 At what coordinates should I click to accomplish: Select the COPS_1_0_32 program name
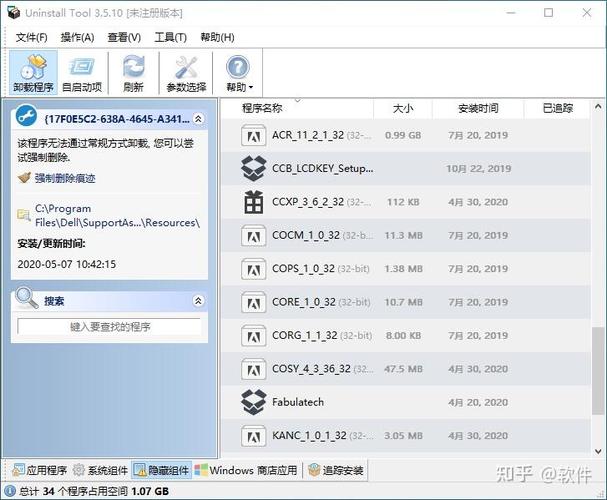[x=304, y=269]
